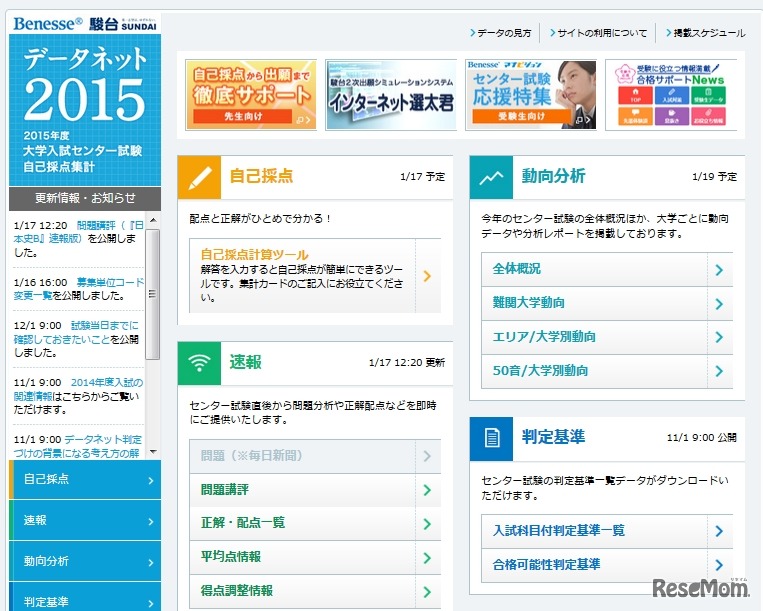This screenshot has height=611, width=763.
Task: Click chevron on エリア/大学別動向 row
Action: 719,337
